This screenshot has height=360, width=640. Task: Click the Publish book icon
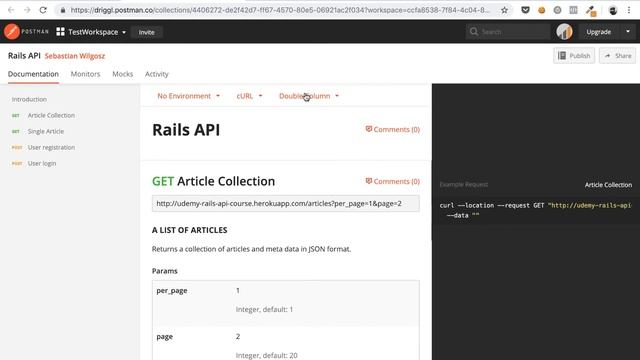562,56
